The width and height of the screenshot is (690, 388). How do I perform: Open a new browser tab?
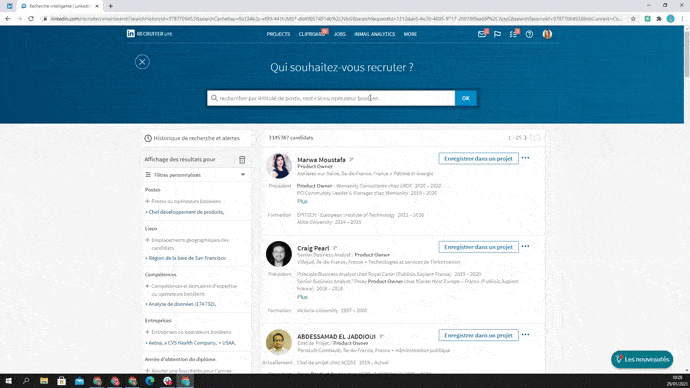pyautogui.click(x=110, y=6)
